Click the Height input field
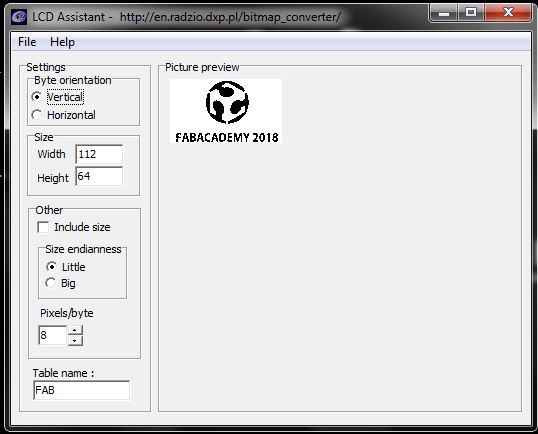Screen dimensions: 538x434 tap(99, 176)
